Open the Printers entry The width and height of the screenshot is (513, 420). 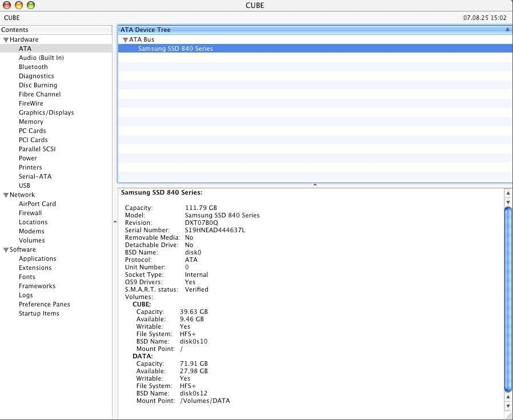(30, 167)
